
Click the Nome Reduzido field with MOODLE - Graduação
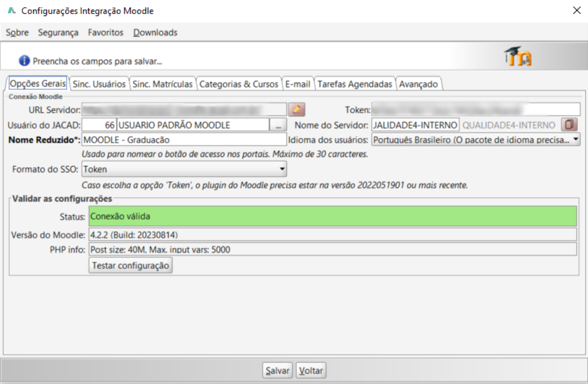tap(184, 140)
